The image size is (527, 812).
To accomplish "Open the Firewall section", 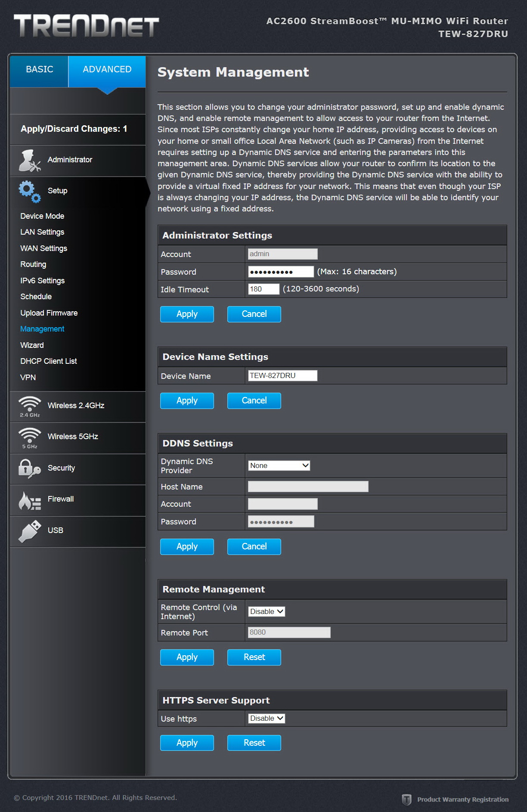I will 78,500.
